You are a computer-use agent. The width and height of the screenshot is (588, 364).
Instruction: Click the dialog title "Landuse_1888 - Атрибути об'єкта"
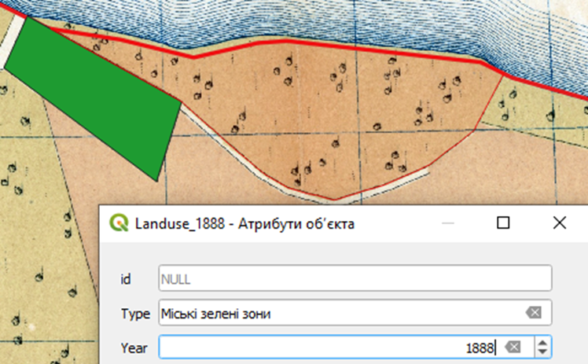[245, 223]
